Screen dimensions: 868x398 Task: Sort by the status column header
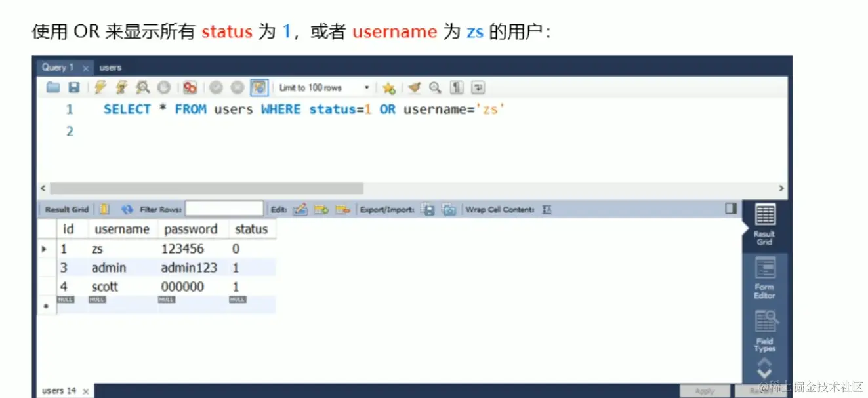(x=251, y=229)
